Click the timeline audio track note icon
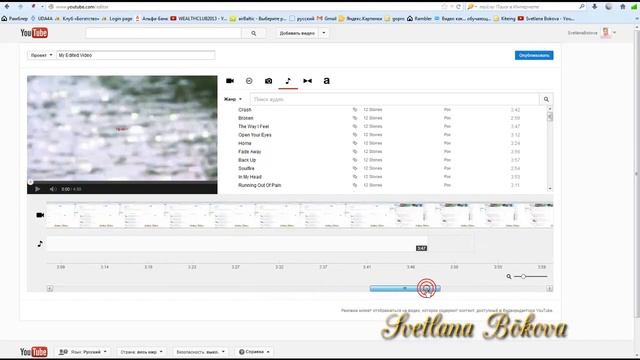This screenshot has height=360, width=640. coord(40,244)
